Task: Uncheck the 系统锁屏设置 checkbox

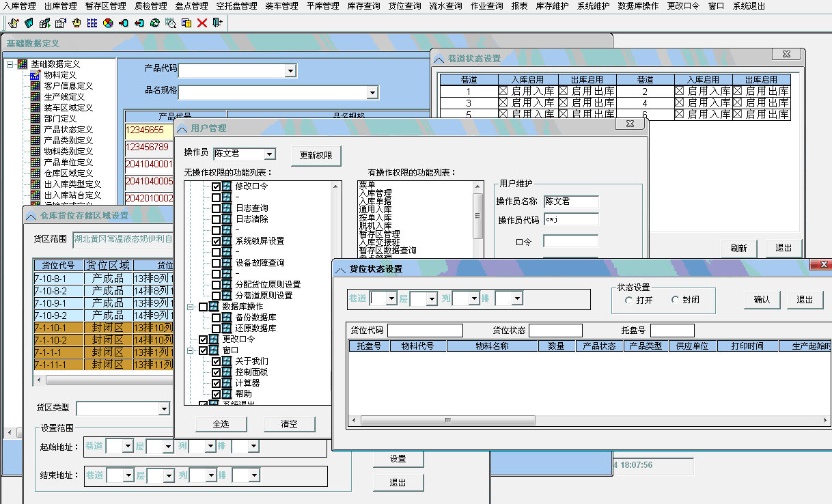Action: click(216, 240)
